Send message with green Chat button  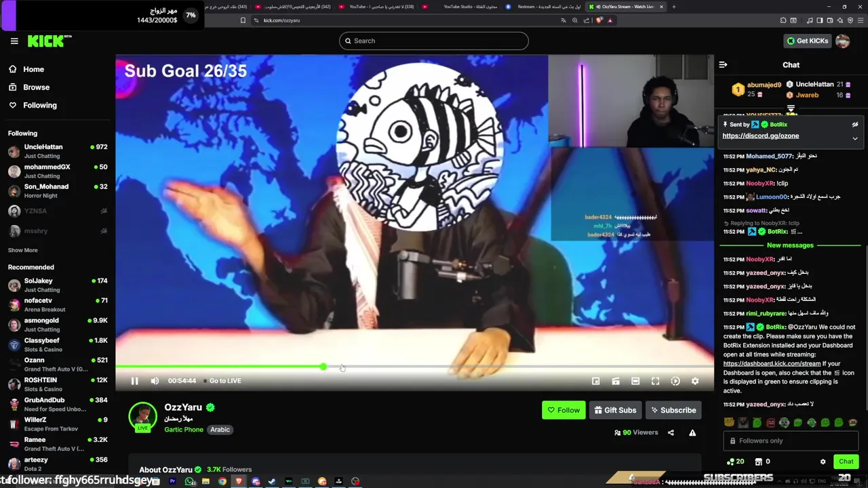[846, 462]
